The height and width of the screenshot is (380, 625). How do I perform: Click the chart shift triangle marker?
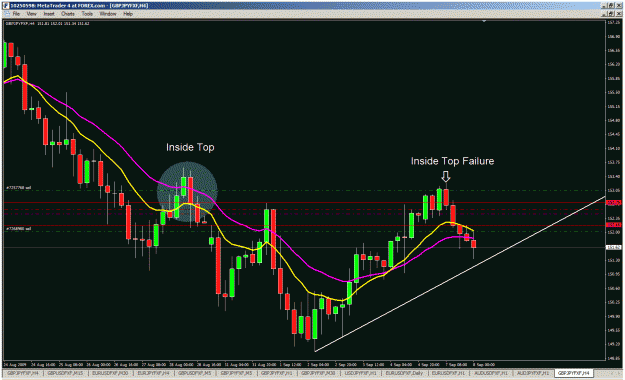tap(484, 21)
